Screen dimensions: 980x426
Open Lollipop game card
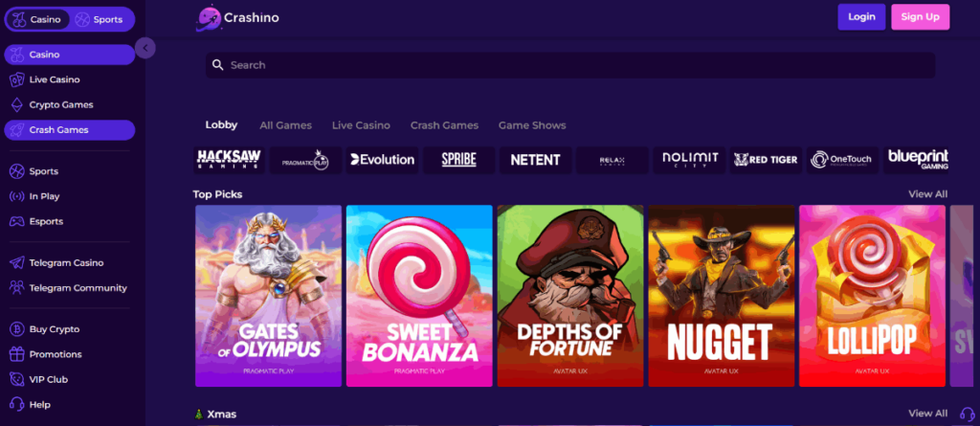pos(872,296)
